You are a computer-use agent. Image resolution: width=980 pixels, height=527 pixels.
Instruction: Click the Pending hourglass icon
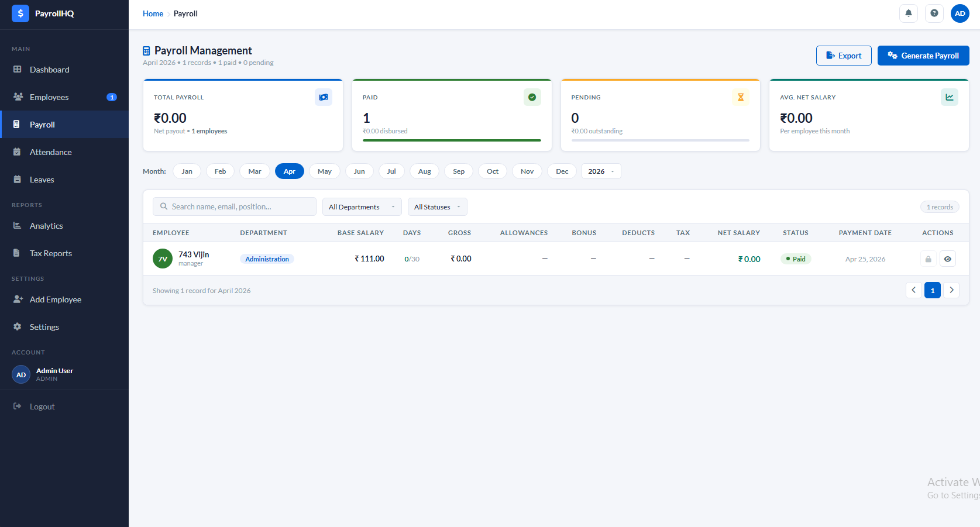pyautogui.click(x=740, y=97)
